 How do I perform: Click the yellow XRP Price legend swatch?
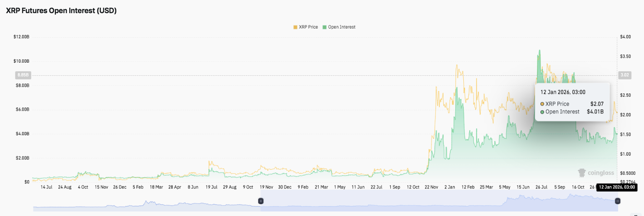click(x=295, y=27)
